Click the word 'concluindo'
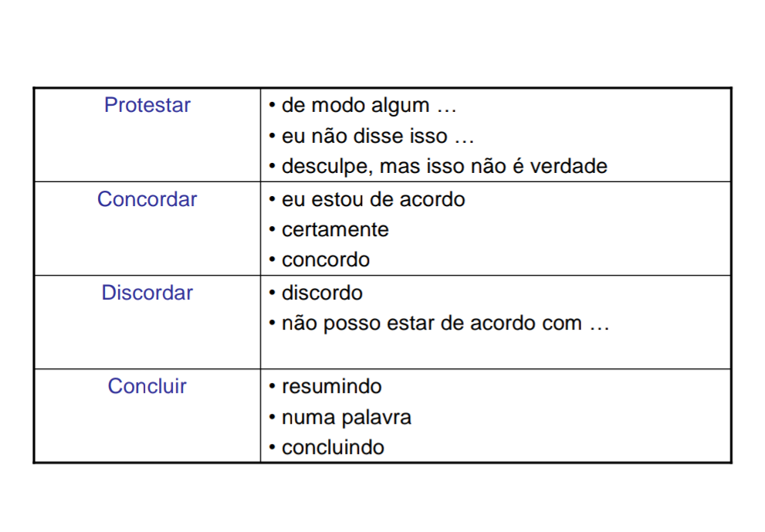The width and height of the screenshot is (765, 532). tap(333, 448)
